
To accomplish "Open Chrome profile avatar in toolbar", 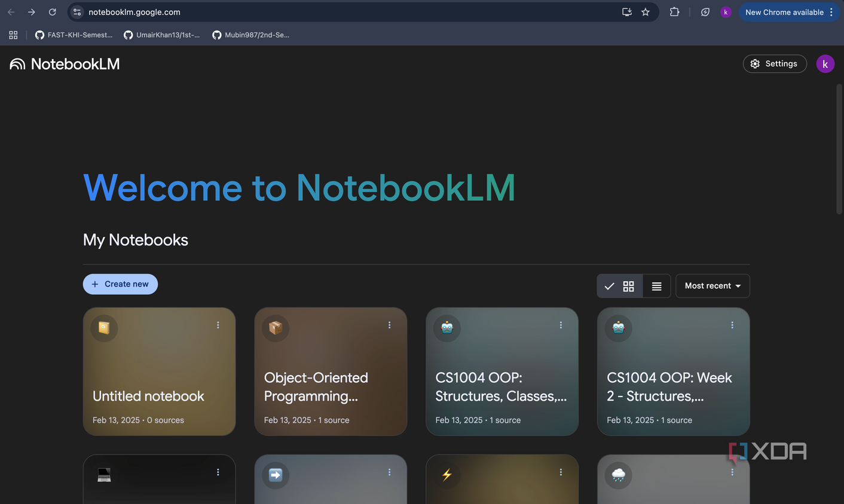I will 726,12.
